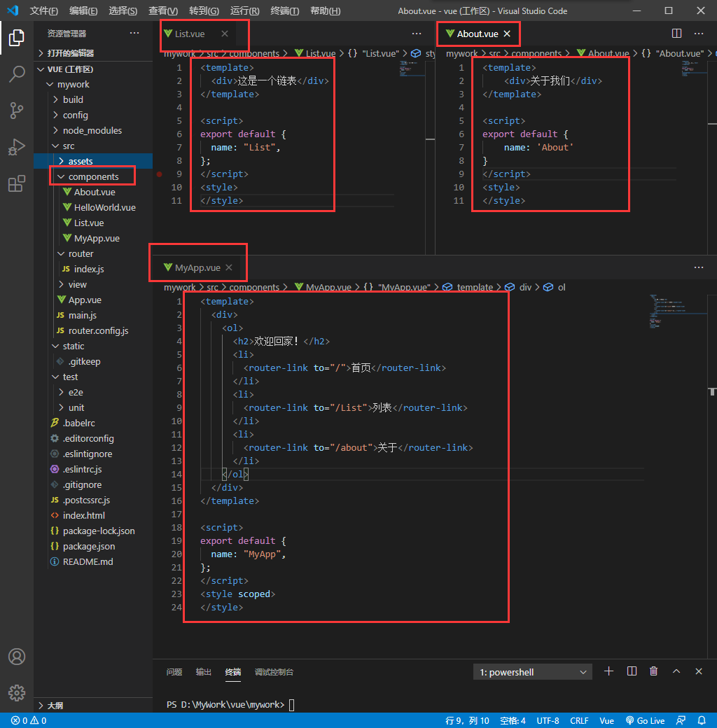717x728 pixels.
Task: Open the Help menu
Action: click(x=325, y=10)
